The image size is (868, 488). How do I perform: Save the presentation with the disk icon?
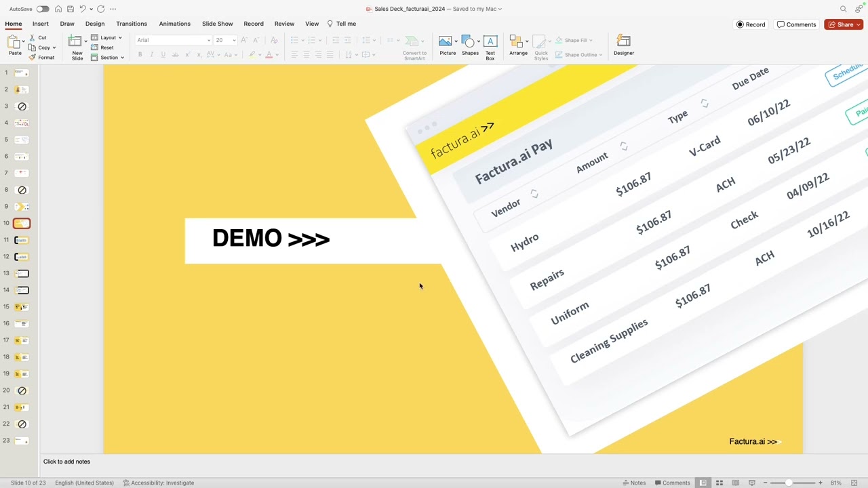[70, 9]
